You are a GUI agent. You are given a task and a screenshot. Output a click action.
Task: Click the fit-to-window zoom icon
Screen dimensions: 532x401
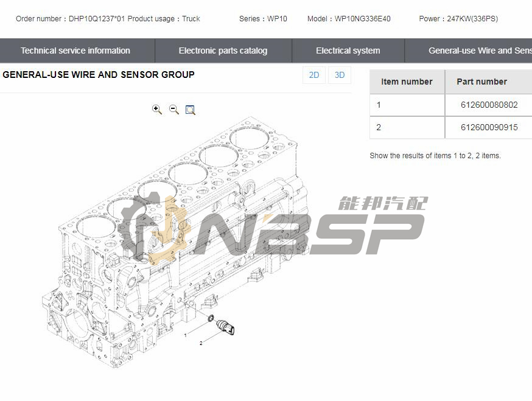[x=191, y=110]
